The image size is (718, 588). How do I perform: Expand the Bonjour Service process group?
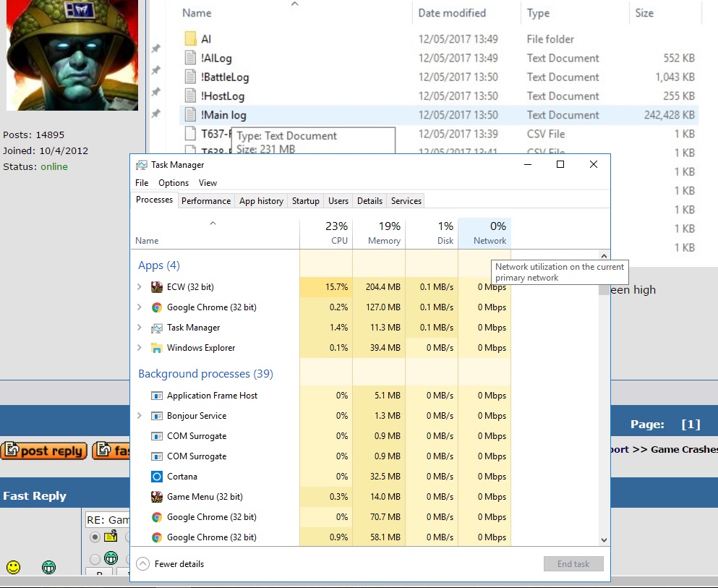click(x=140, y=416)
